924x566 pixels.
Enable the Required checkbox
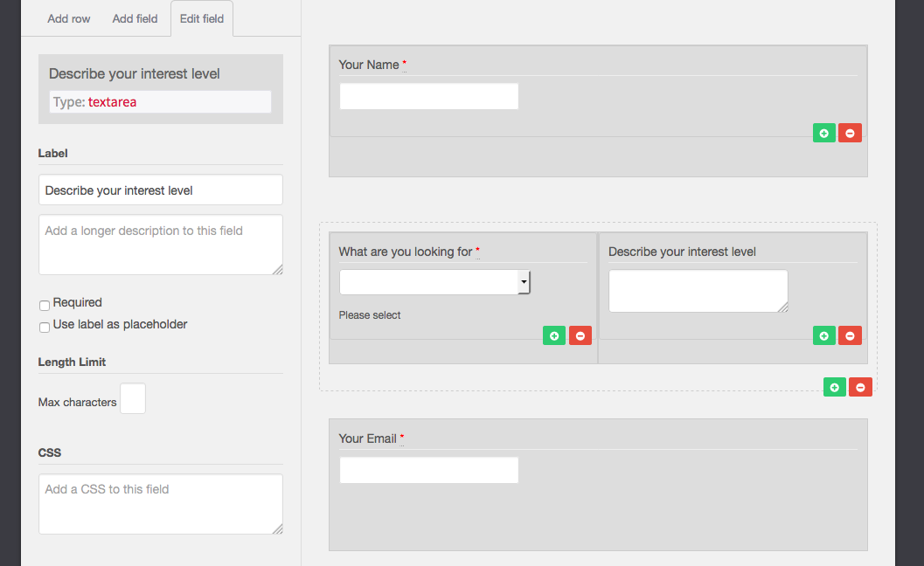45,305
